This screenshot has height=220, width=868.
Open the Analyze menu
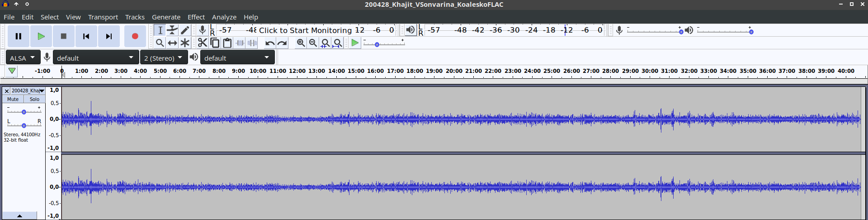[224, 17]
